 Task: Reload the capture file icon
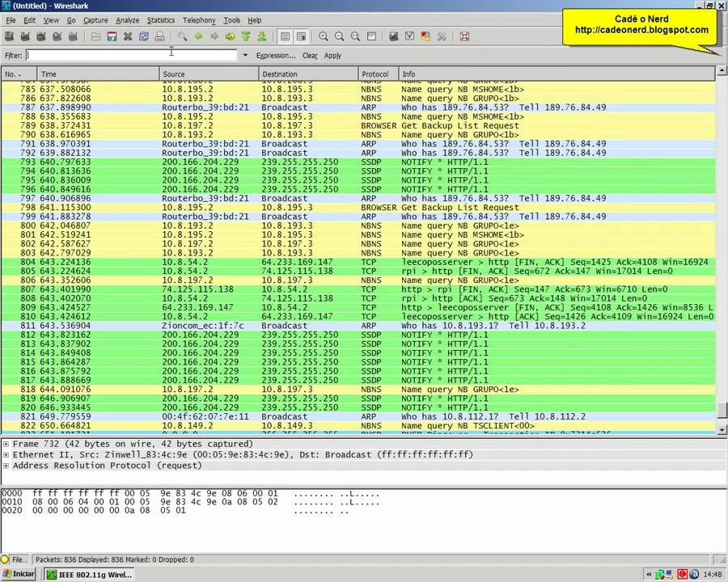pos(144,36)
